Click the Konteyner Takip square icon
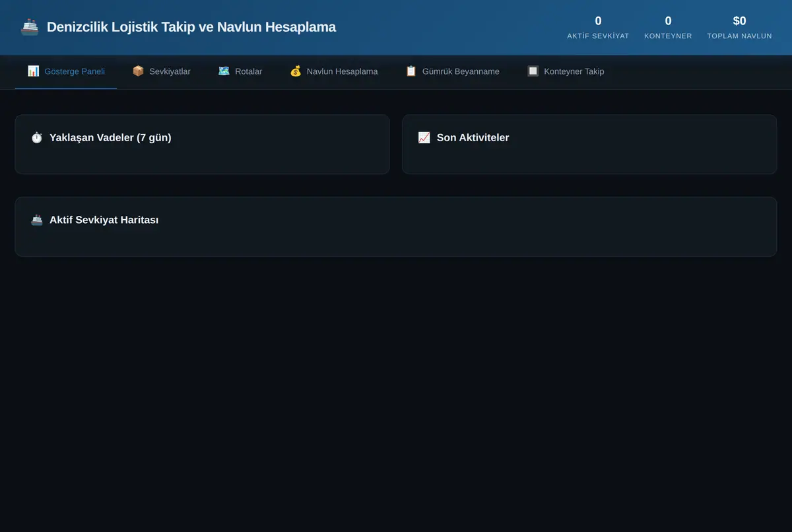Screen dimensions: 792x532 point(533,71)
